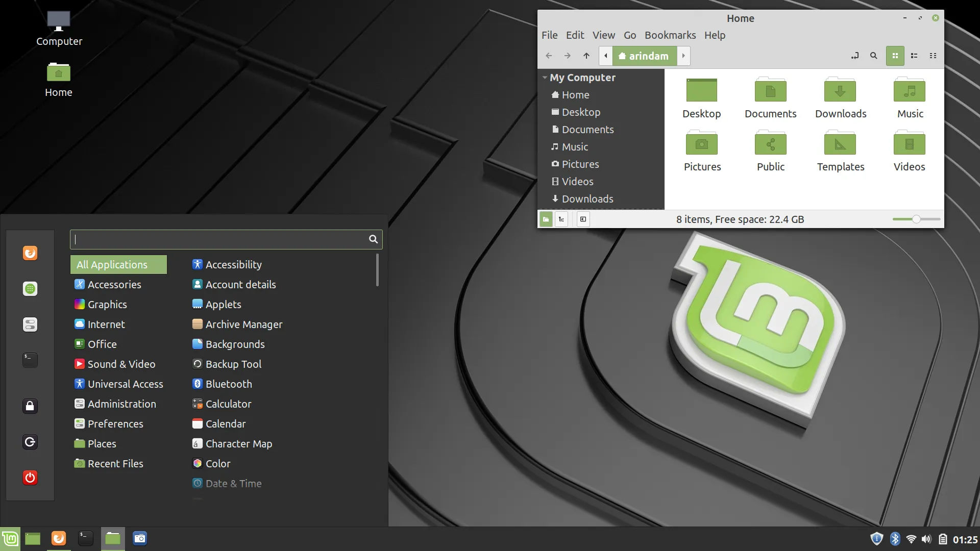The image size is (980, 551).
Task: Click the Bluetooth icon in system tray
Action: (895, 538)
